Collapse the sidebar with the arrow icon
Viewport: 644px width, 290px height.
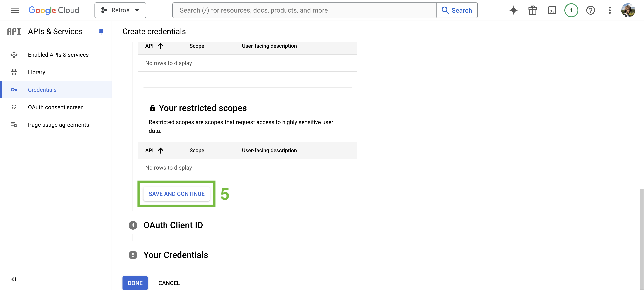point(14,279)
